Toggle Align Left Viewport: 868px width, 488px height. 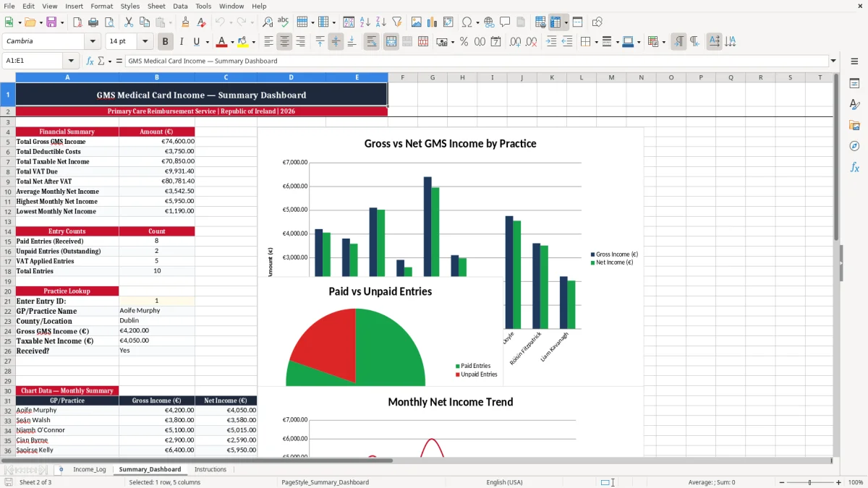pos(268,42)
